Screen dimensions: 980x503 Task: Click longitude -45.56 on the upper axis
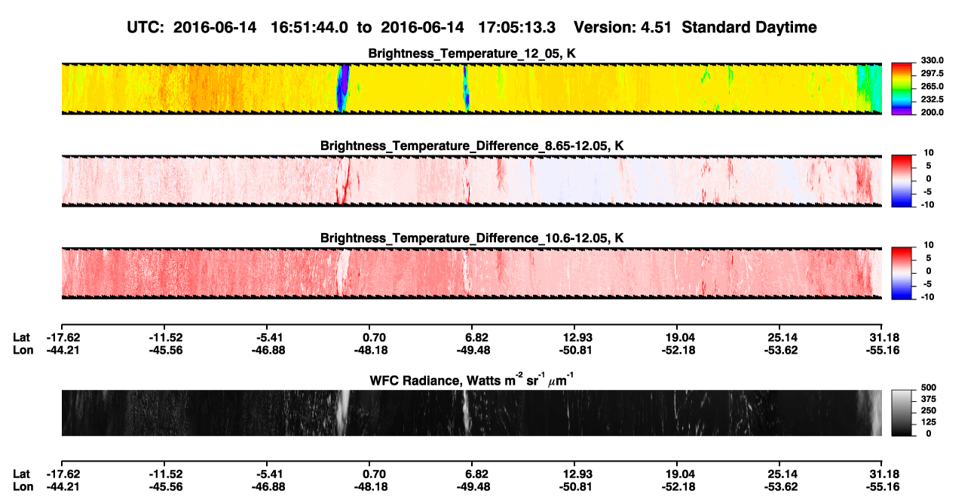(165, 350)
